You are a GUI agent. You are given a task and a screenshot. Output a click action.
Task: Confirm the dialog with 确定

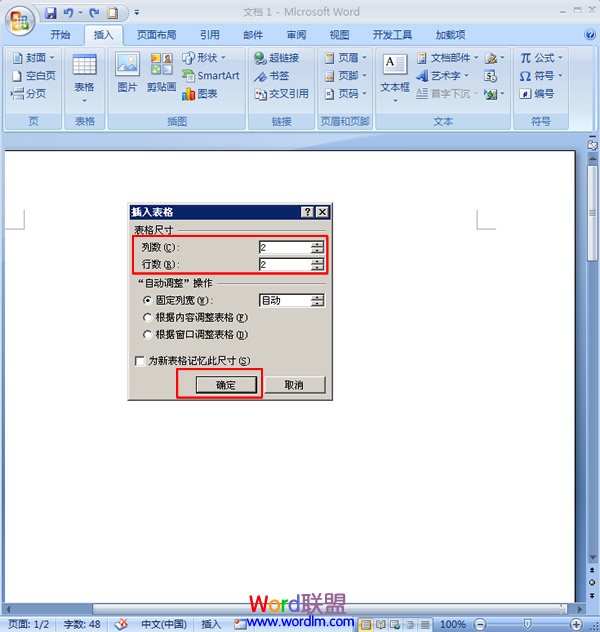tap(226, 385)
